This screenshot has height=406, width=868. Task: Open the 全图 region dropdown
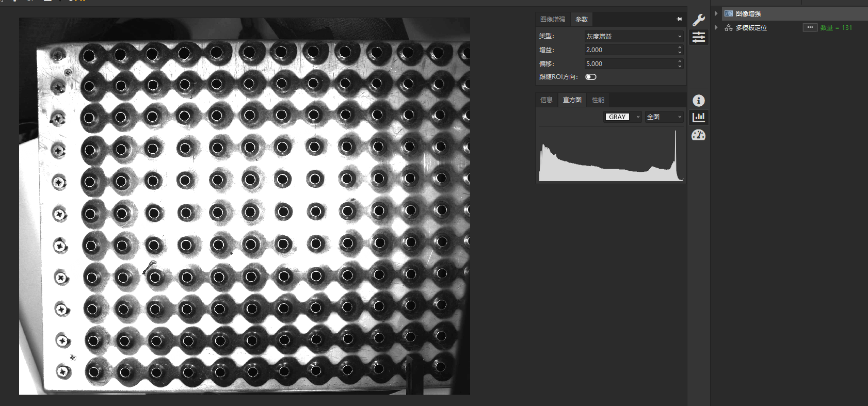point(664,117)
